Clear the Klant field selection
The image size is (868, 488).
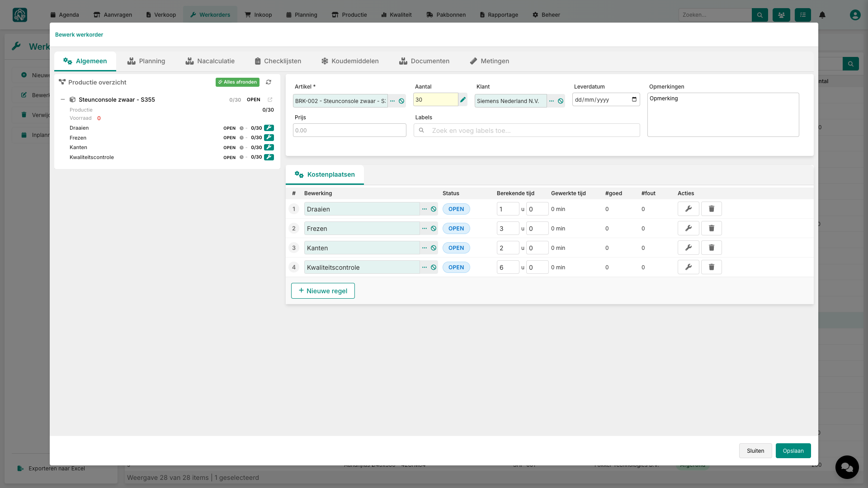pos(561,101)
